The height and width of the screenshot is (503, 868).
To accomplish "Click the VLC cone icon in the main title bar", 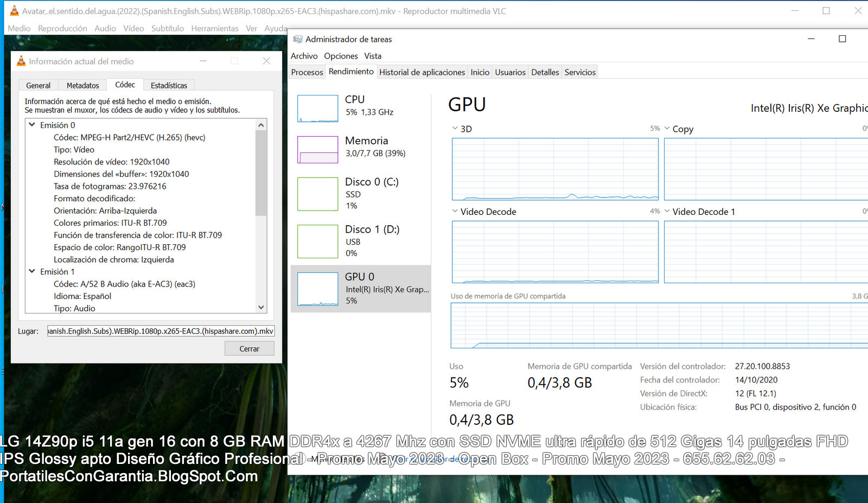I will point(15,11).
